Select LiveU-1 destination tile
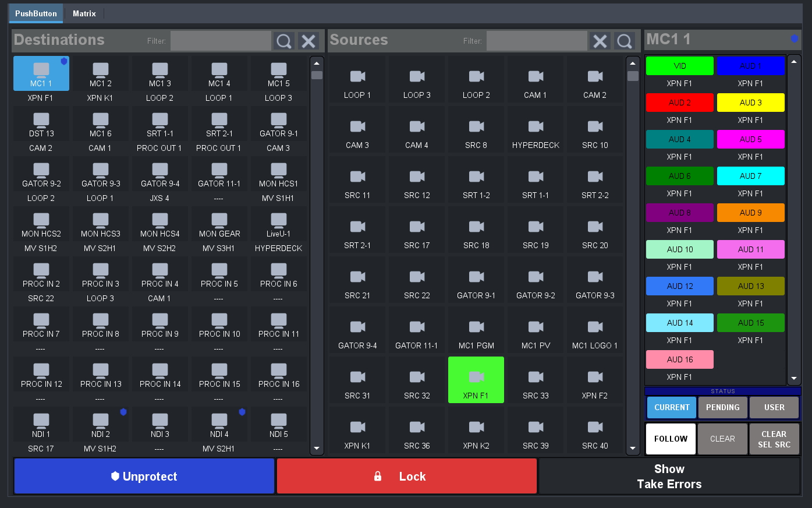Viewport: 812px width, 508px height. click(x=279, y=224)
